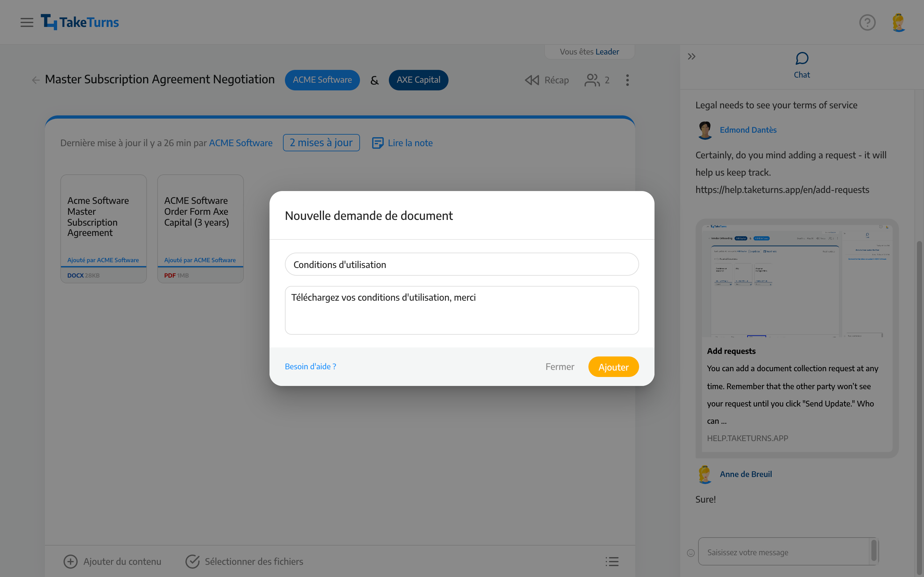The height and width of the screenshot is (577, 924).
Task: Click the Besoin d'aide help link
Action: click(x=310, y=366)
